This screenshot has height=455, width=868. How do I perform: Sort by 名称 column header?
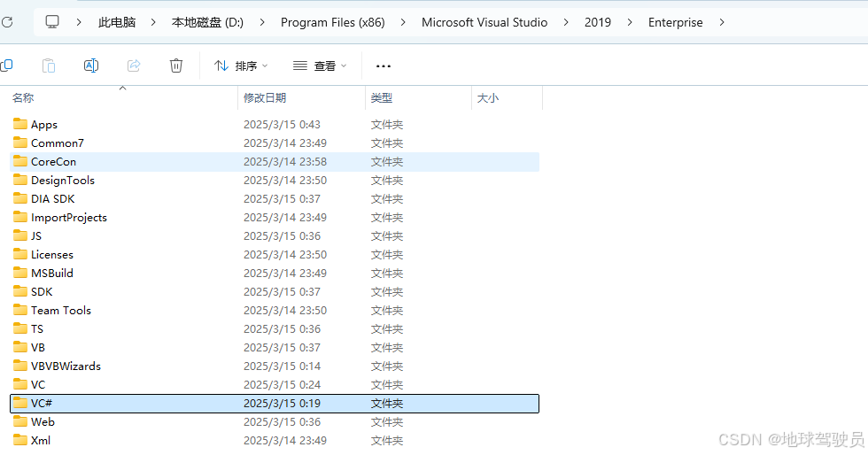23,98
